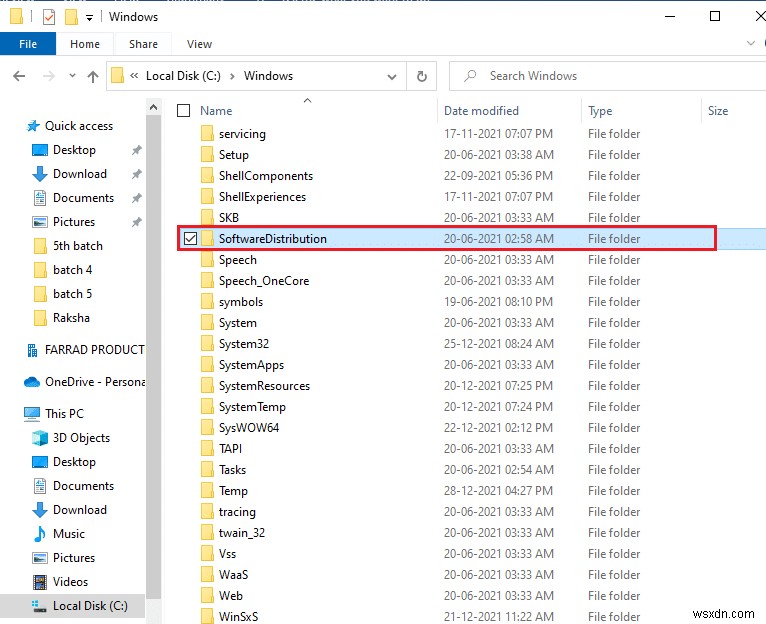Expand hidden breadcrumb path chevrons
The width and height of the screenshot is (766, 624).
pyautogui.click(x=134, y=76)
